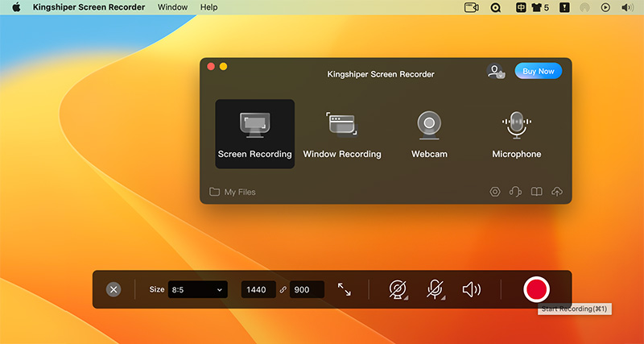Open the Window menu

pyautogui.click(x=172, y=7)
